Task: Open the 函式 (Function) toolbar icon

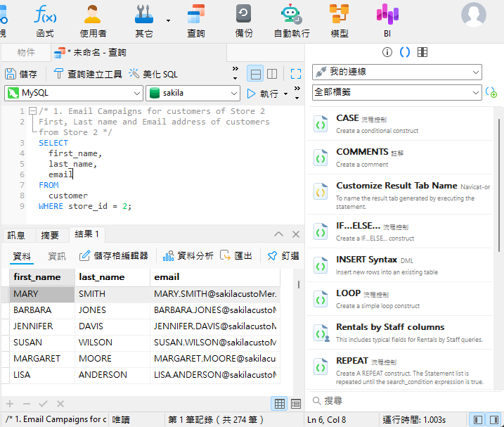Action: click(45, 20)
